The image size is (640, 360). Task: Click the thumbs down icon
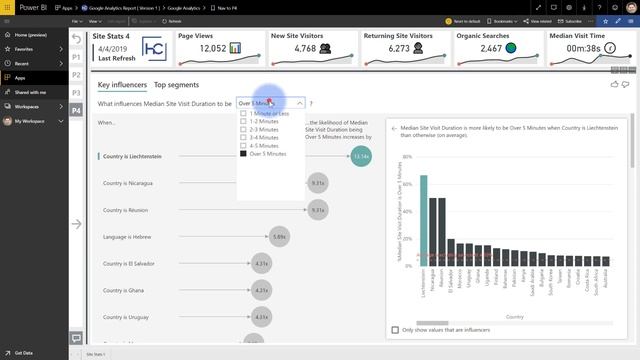pos(625,84)
